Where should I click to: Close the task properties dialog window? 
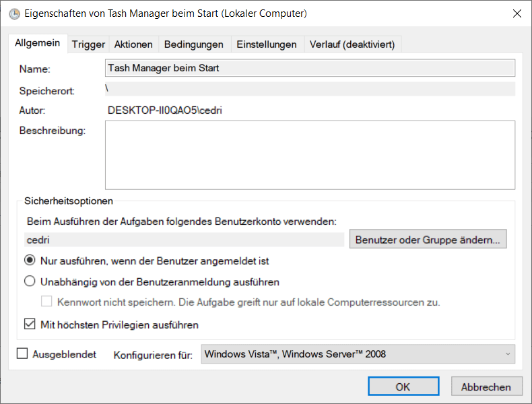coord(517,13)
